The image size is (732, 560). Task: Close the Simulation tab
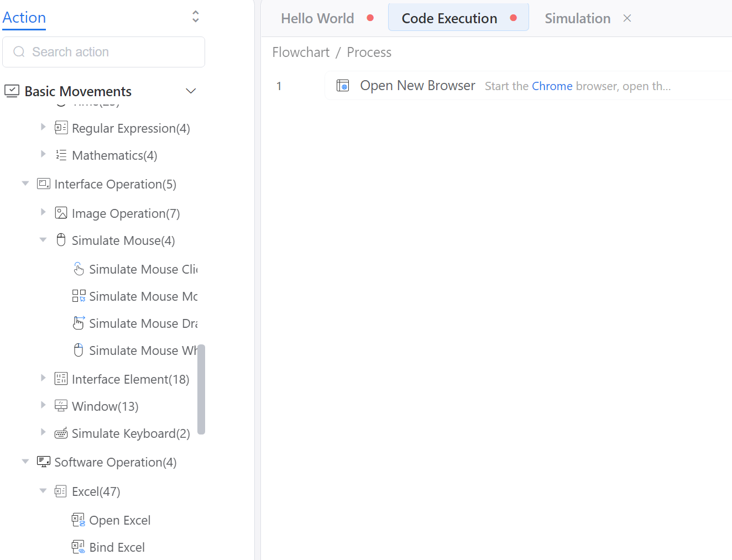click(x=627, y=18)
